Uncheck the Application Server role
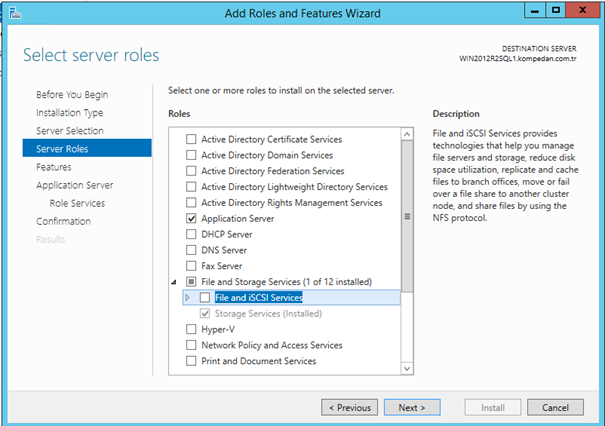This screenshot has height=426, width=605. pos(192,218)
